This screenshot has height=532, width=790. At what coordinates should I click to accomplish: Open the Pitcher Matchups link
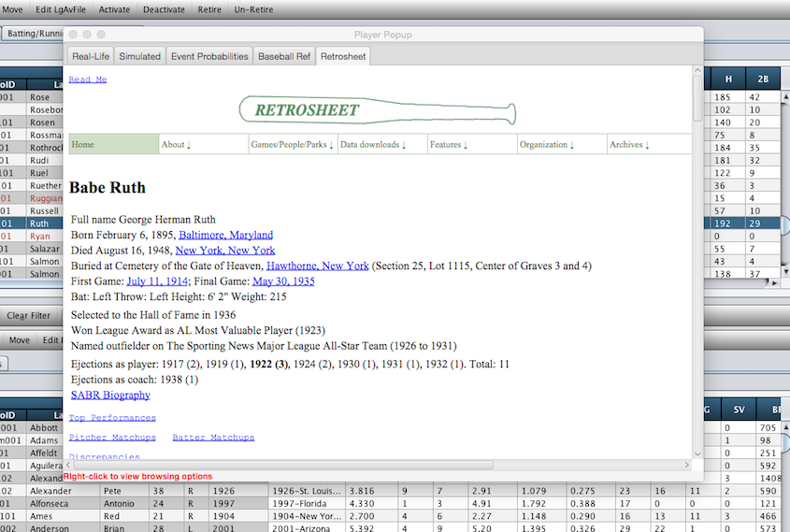[112, 438]
